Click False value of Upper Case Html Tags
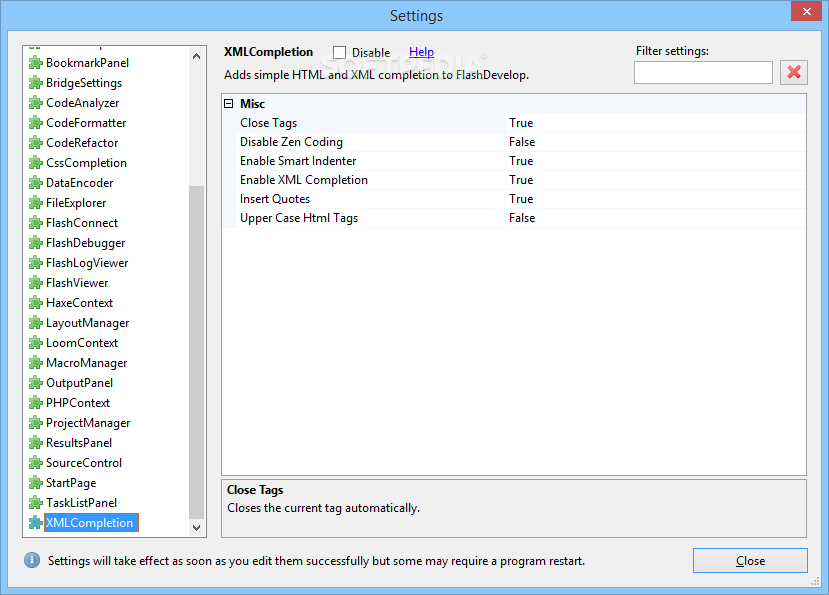Screen dimensions: 829x595 click(x=522, y=218)
